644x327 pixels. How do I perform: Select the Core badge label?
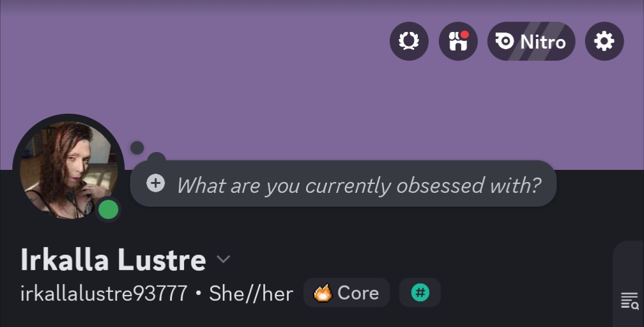[x=358, y=293]
